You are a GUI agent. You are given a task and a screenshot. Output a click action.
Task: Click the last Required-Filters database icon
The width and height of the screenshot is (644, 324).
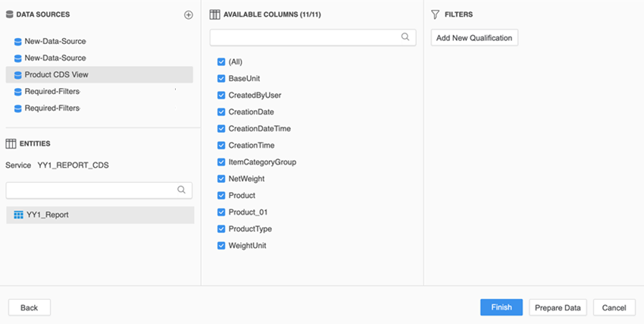coord(17,109)
